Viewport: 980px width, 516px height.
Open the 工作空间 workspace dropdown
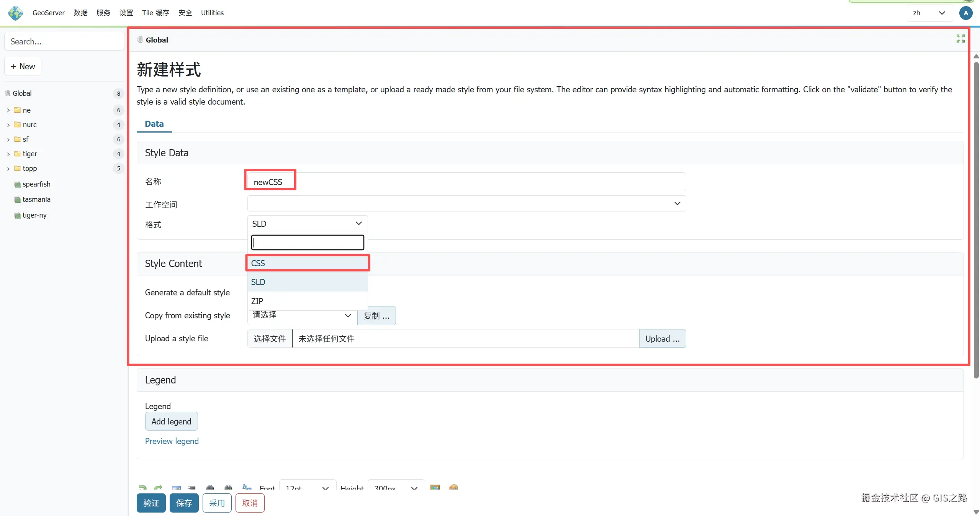coord(466,203)
